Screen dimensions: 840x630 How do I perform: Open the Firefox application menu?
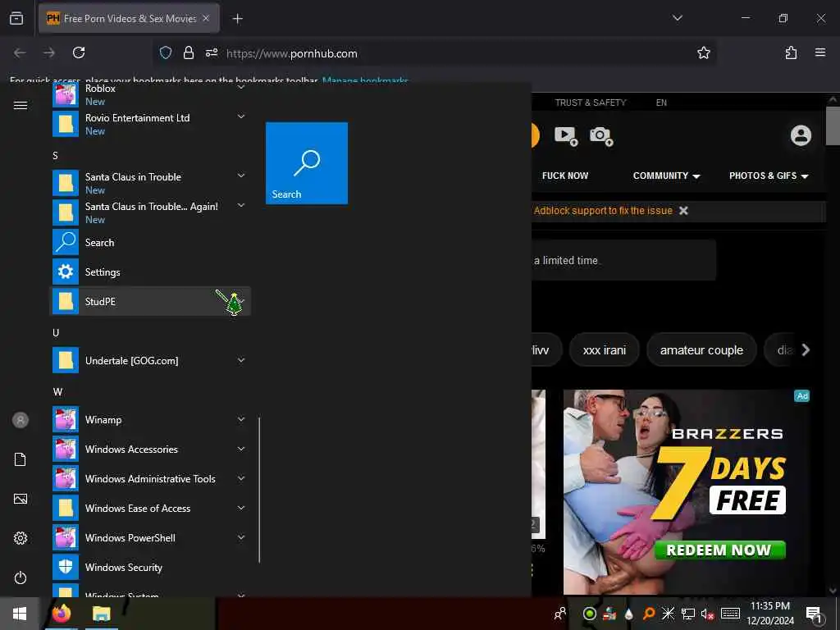[x=820, y=52]
